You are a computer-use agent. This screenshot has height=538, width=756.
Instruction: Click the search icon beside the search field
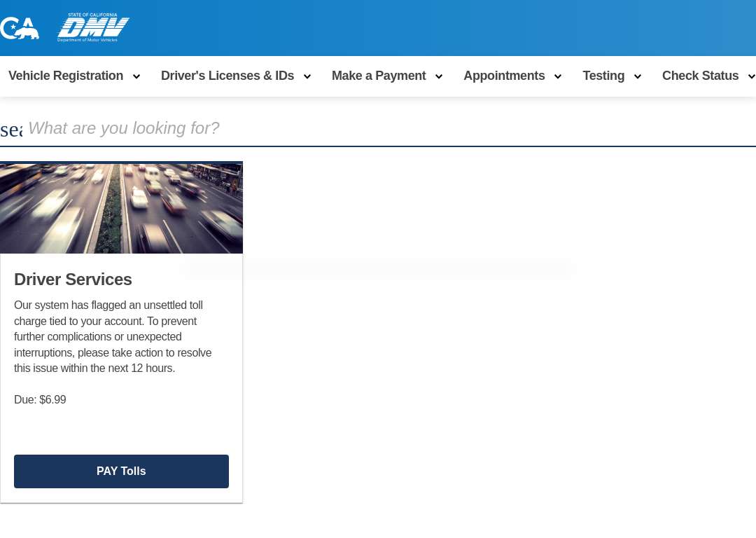coord(11,130)
